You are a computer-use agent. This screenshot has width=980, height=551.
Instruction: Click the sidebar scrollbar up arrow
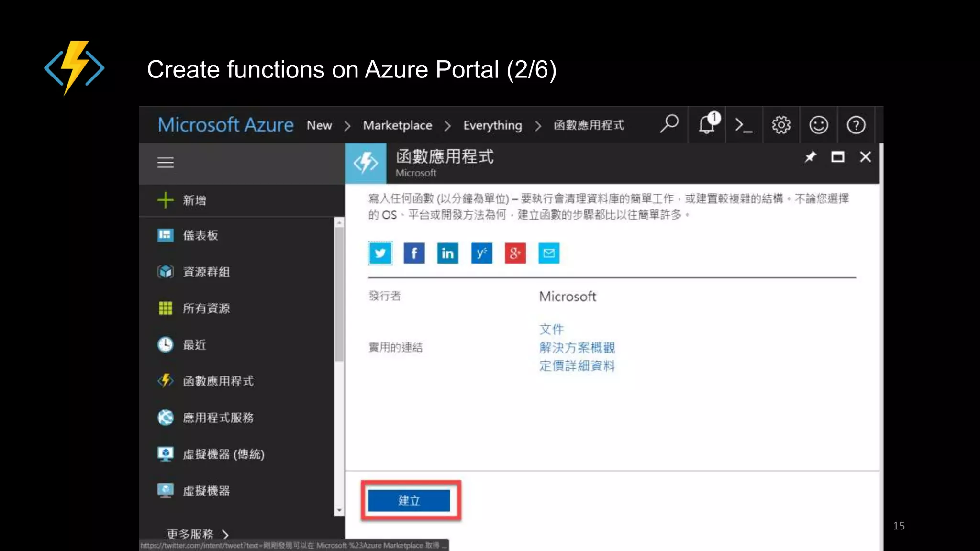click(x=339, y=223)
